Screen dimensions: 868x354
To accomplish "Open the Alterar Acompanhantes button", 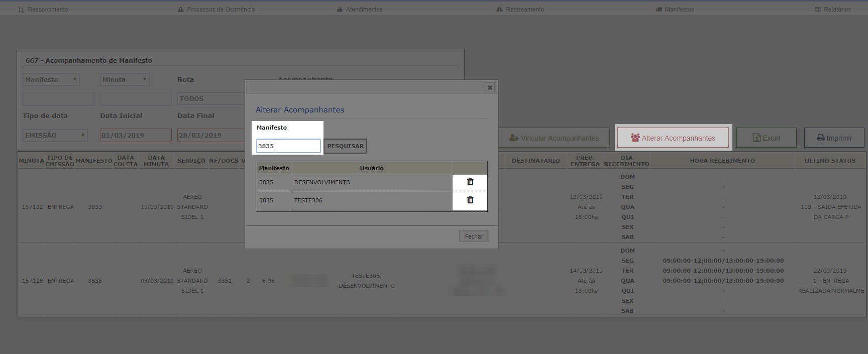I will (673, 138).
